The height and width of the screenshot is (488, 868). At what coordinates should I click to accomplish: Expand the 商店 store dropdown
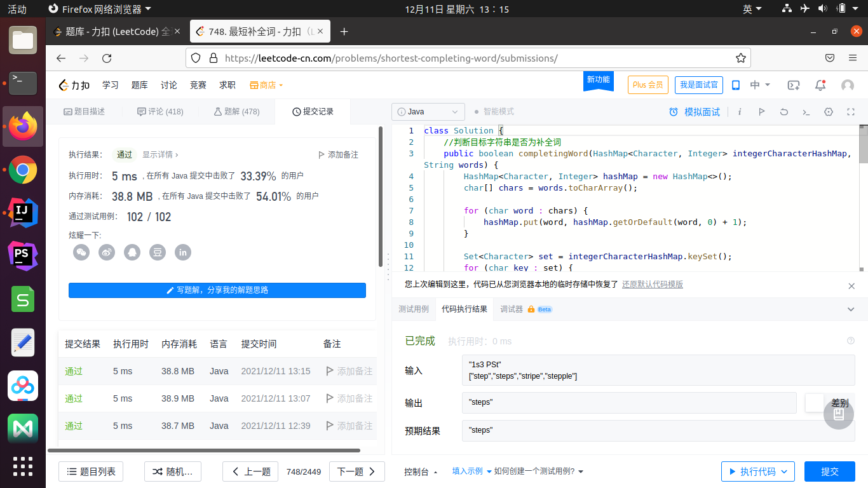tap(266, 85)
